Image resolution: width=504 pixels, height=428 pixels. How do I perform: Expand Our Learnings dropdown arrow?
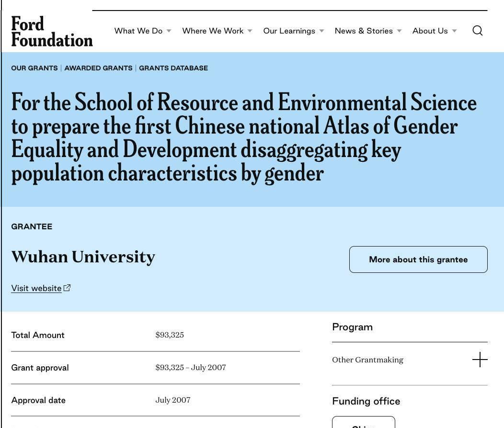pos(322,31)
